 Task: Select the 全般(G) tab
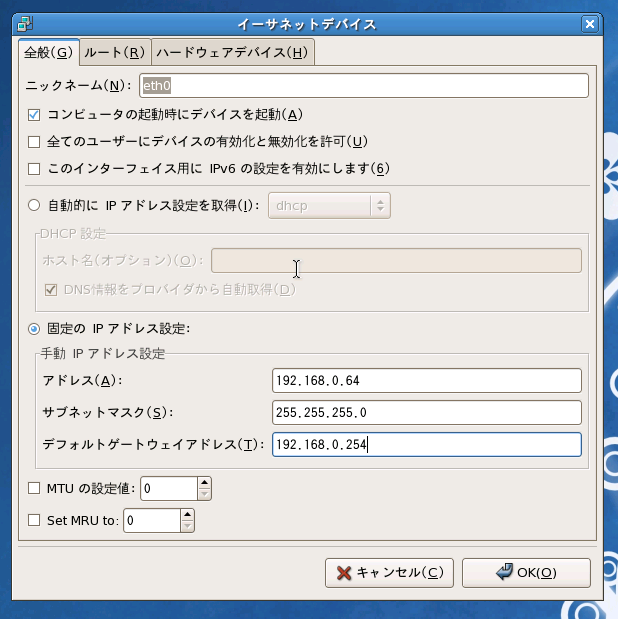coord(49,52)
